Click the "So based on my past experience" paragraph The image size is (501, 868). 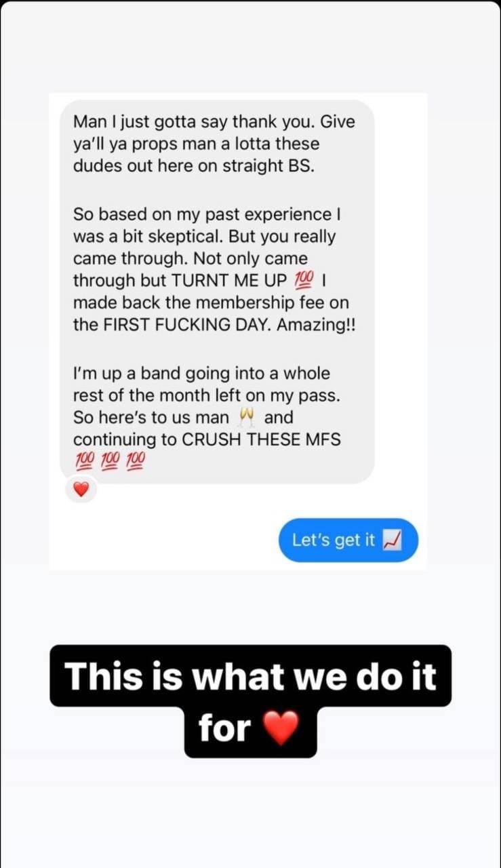pyautogui.click(x=214, y=269)
